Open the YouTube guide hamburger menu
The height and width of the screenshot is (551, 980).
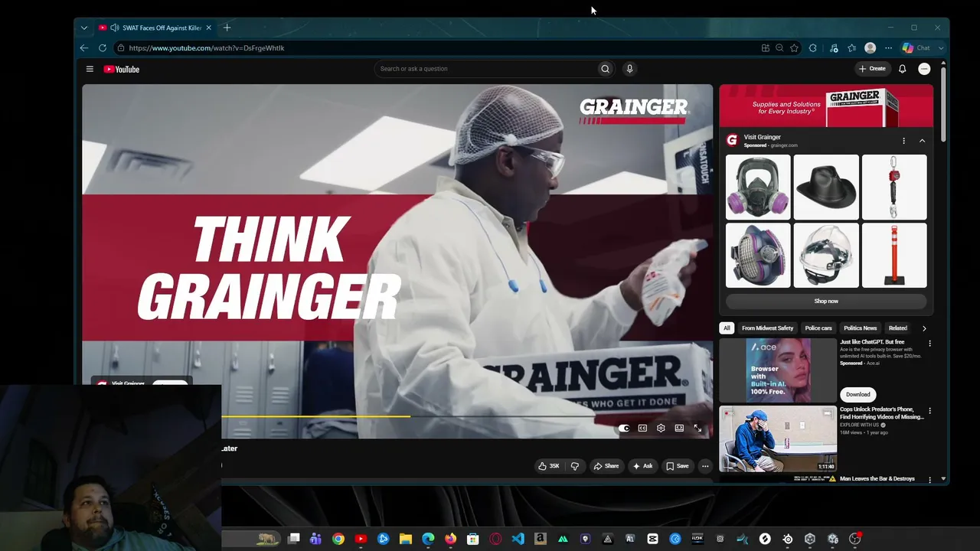tap(90, 69)
